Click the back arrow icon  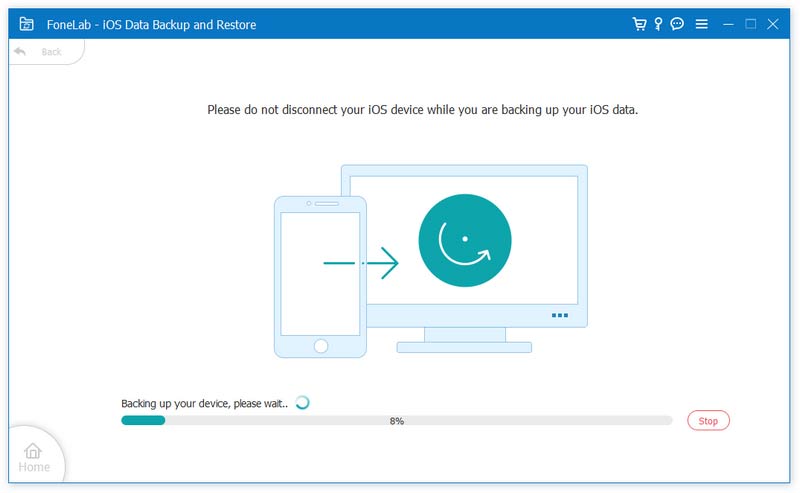(x=20, y=52)
